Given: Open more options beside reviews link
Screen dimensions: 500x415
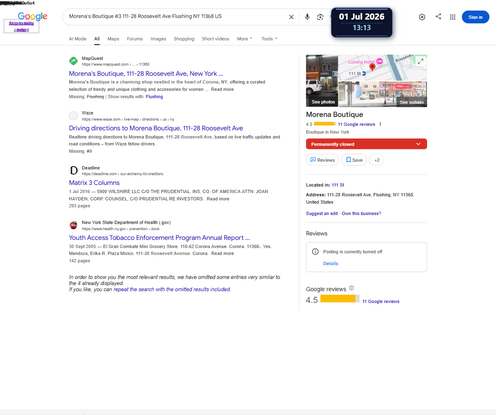Looking at the screenshot, I should click(380, 124).
